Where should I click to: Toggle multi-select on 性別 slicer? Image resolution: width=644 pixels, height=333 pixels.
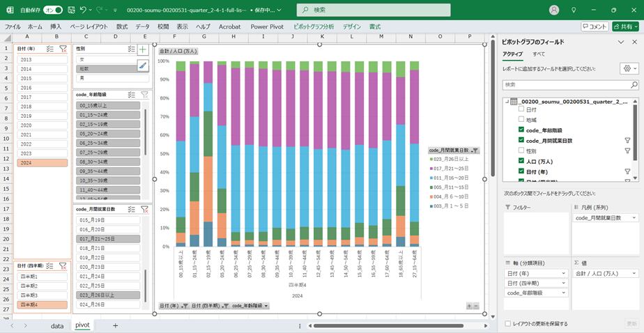[131, 49]
